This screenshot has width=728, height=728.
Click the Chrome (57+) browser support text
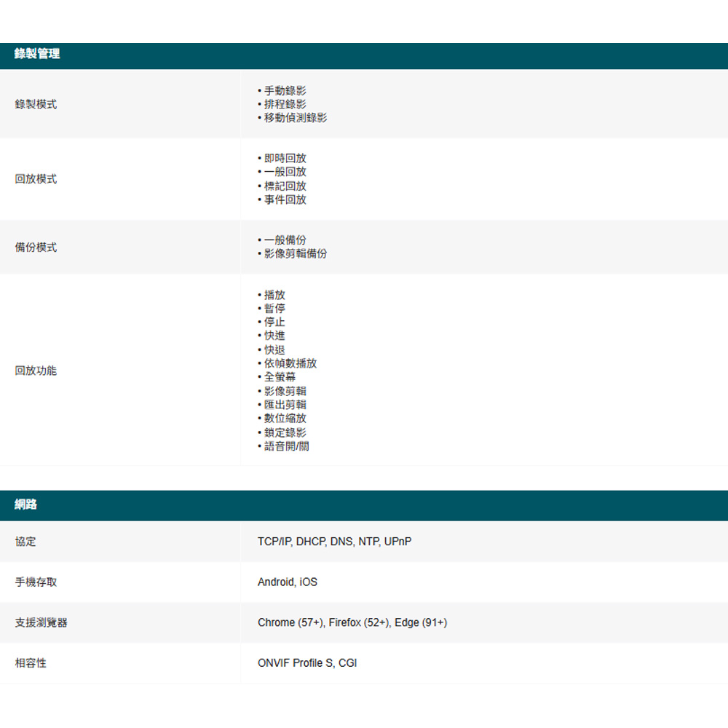[x=291, y=622]
